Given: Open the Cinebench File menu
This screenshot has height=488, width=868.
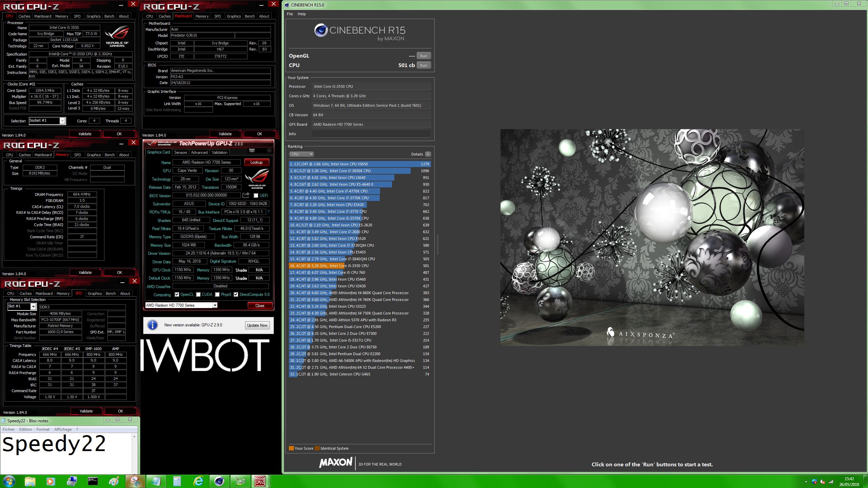Looking at the screenshot, I should (x=290, y=14).
